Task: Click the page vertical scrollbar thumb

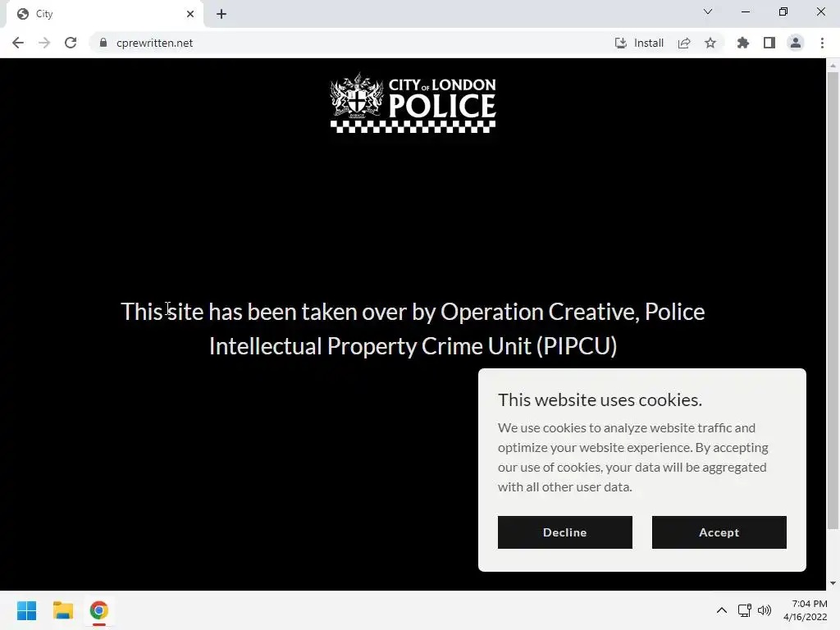Action: coord(833,300)
